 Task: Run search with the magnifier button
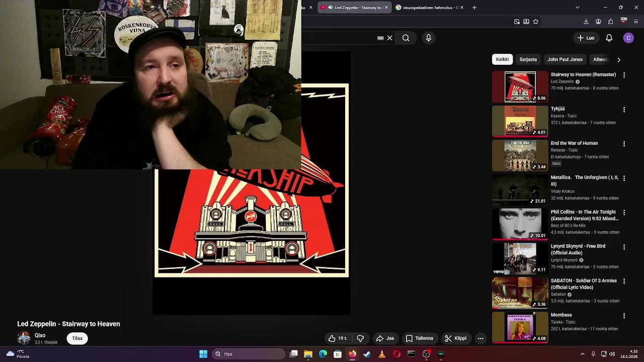406,38
